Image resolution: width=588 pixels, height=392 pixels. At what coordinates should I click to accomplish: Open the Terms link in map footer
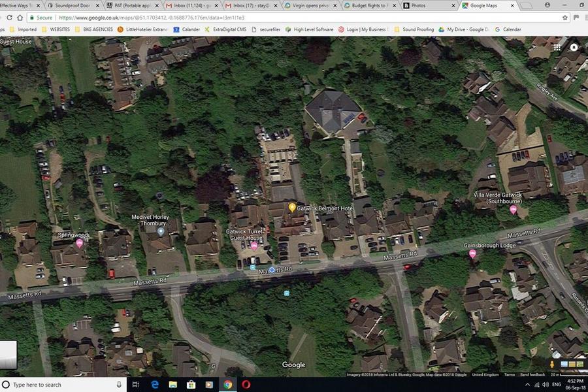(x=509, y=374)
